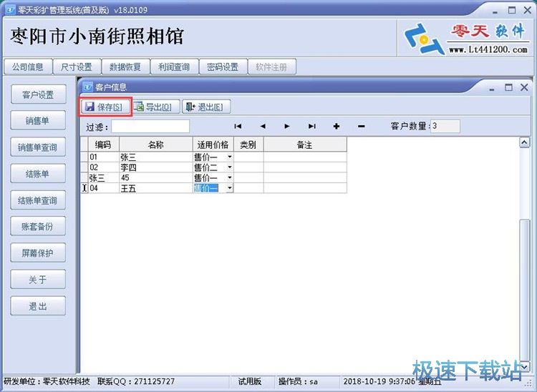The image size is (537, 392).
Task: Click the 关于 sidebar button
Action: coord(38,280)
